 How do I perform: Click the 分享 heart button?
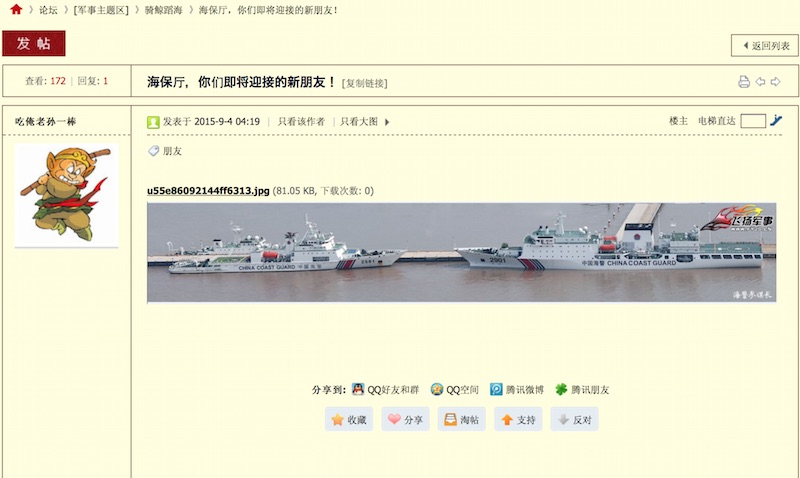point(406,419)
